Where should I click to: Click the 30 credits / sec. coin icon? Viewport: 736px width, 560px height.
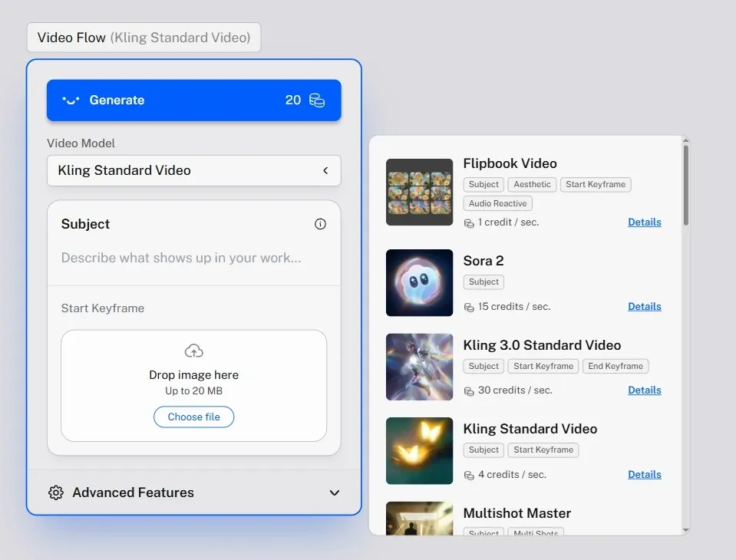tap(469, 391)
